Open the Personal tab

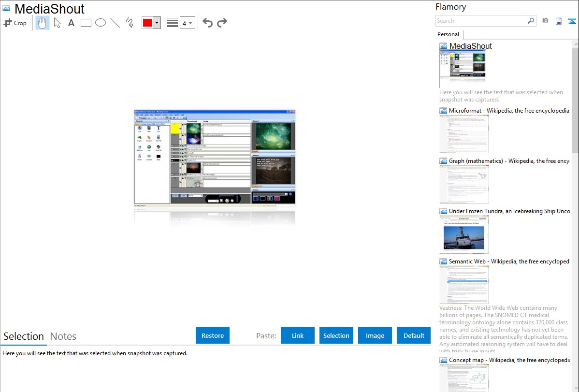click(x=448, y=34)
